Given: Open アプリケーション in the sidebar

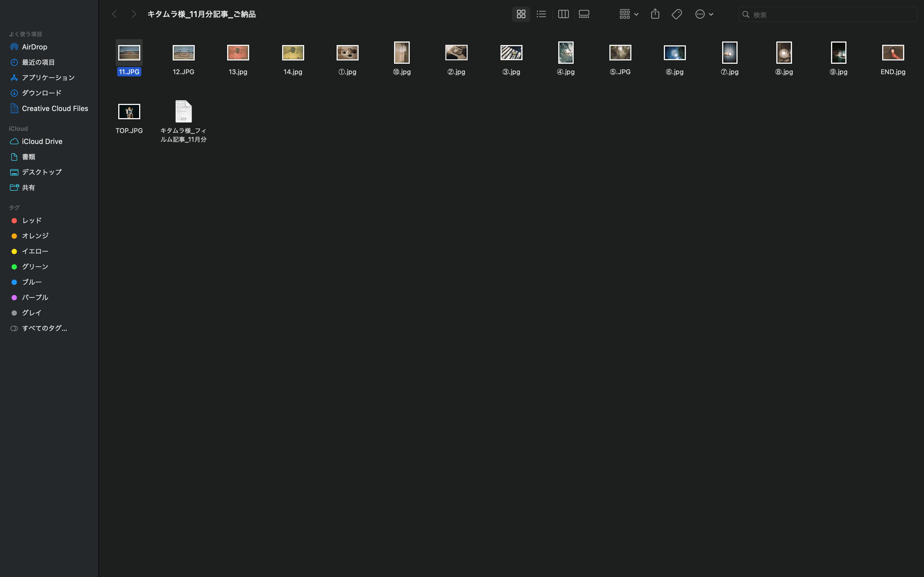Looking at the screenshot, I should click(48, 78).
